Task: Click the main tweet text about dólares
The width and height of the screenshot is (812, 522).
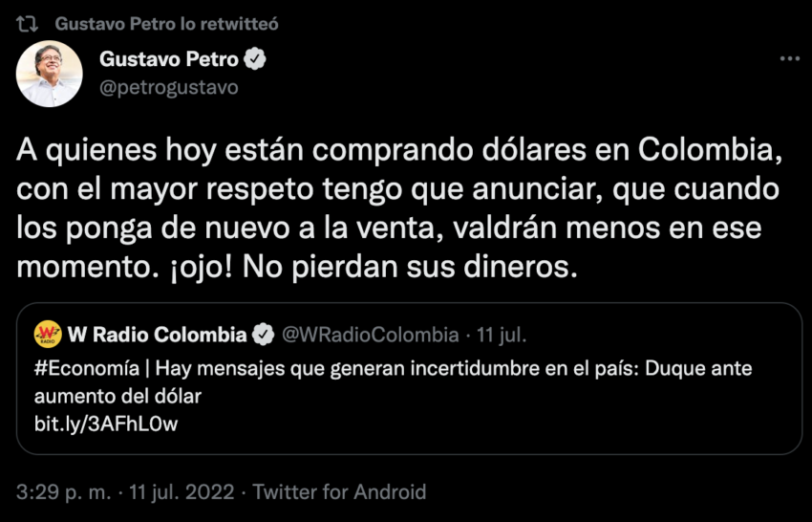Action: (x=399, y=208)
